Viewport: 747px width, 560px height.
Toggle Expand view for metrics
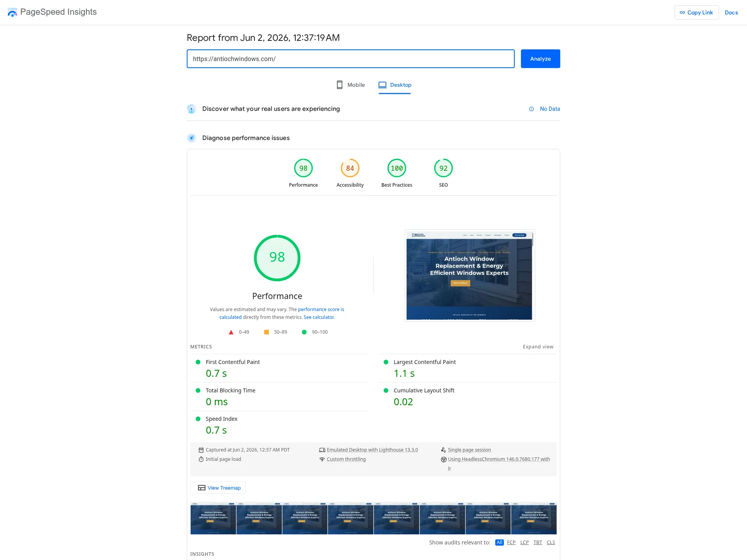(x=538, y=346)
